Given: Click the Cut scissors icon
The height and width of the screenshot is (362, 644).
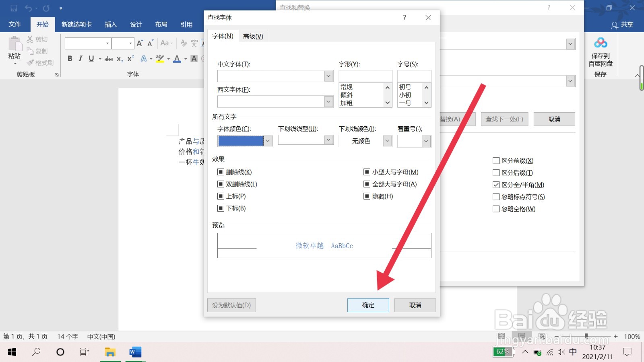Looking at the screenshot, I should [30, 39].
